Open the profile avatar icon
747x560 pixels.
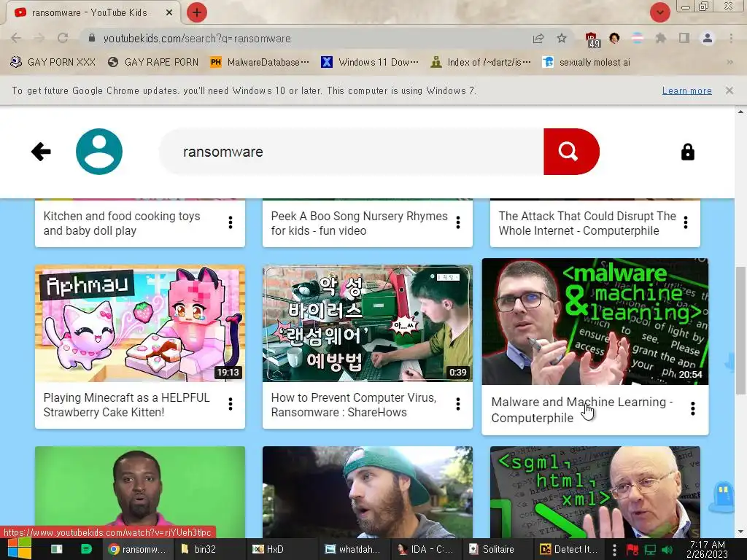pyautogui.click(x=99, y=152)
